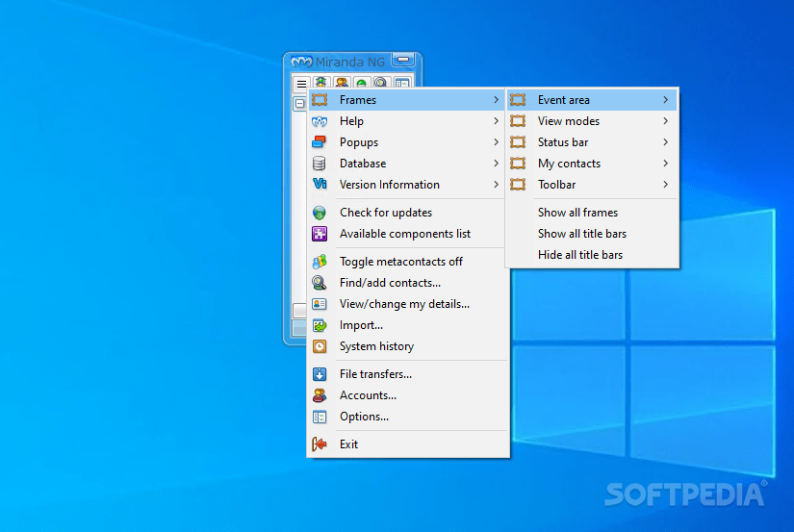
Task: Open Available components list puzzle icon
Action: [320, 234]
